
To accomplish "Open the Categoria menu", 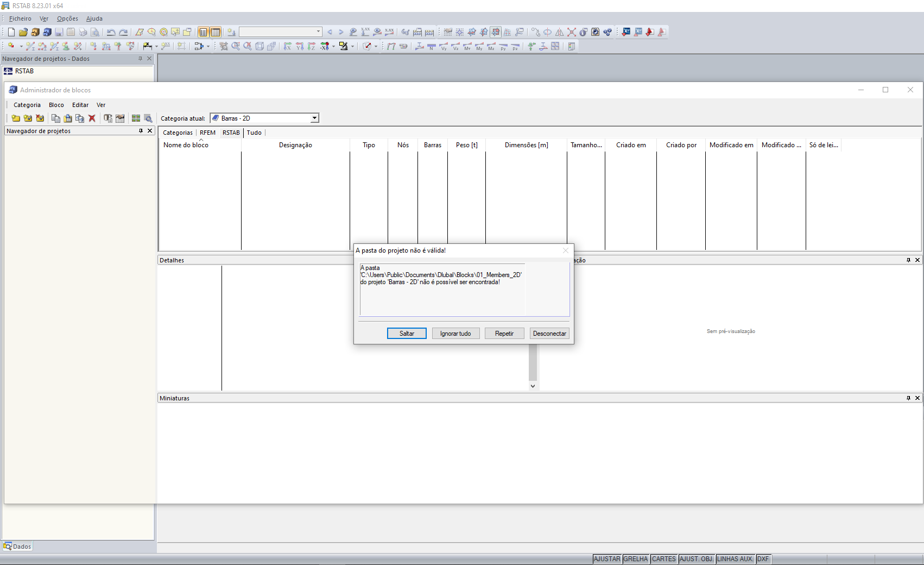I will [x=27, y=105].
